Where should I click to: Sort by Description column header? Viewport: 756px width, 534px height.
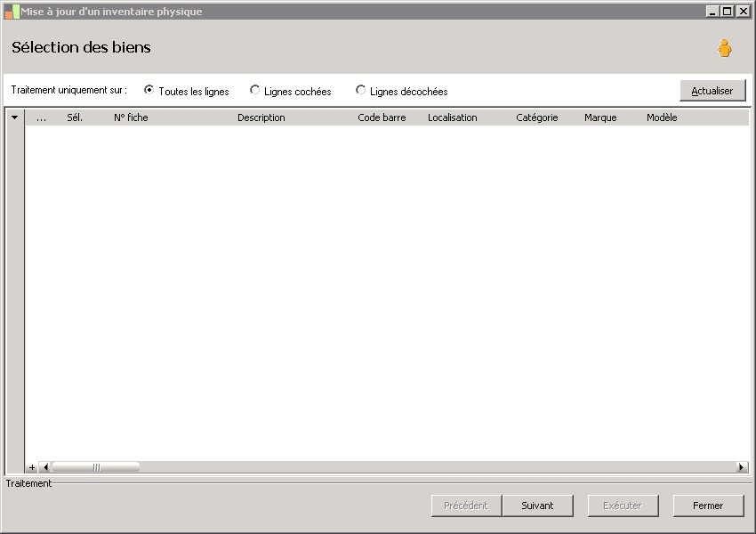(x=261, y=117)
